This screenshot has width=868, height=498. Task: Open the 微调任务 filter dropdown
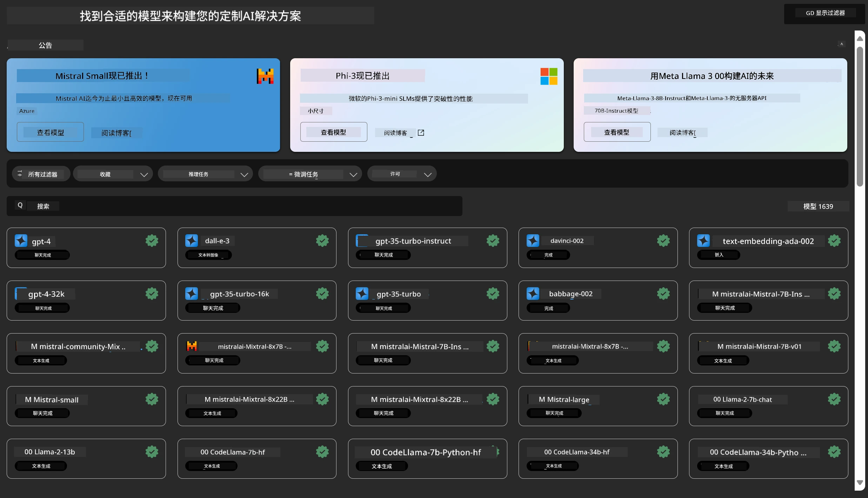point(310,174)
